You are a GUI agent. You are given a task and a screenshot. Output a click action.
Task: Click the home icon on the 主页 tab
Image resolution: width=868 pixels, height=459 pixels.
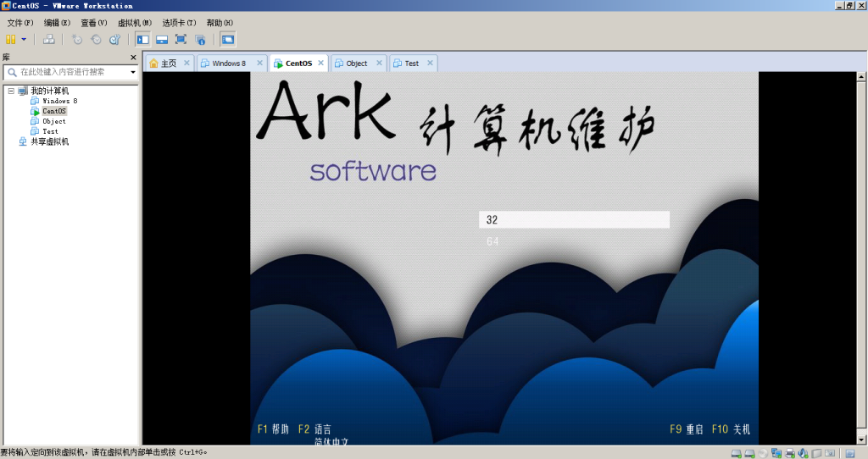154,64
